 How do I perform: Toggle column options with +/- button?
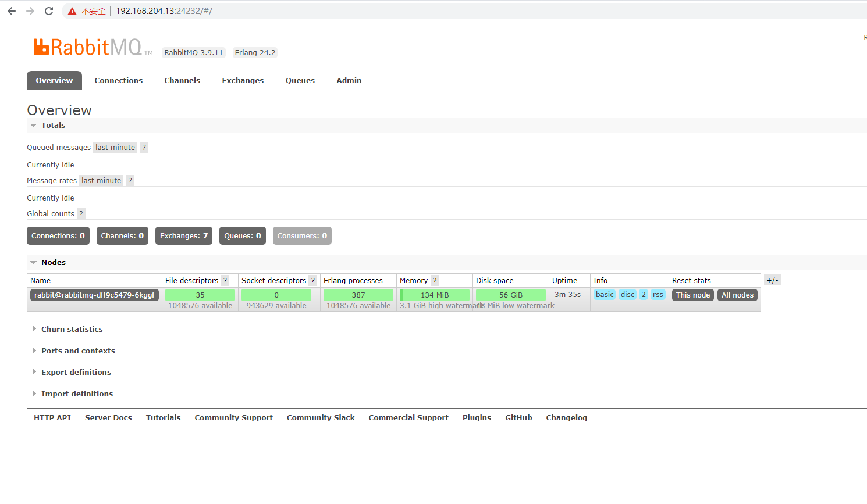[772, 280]
